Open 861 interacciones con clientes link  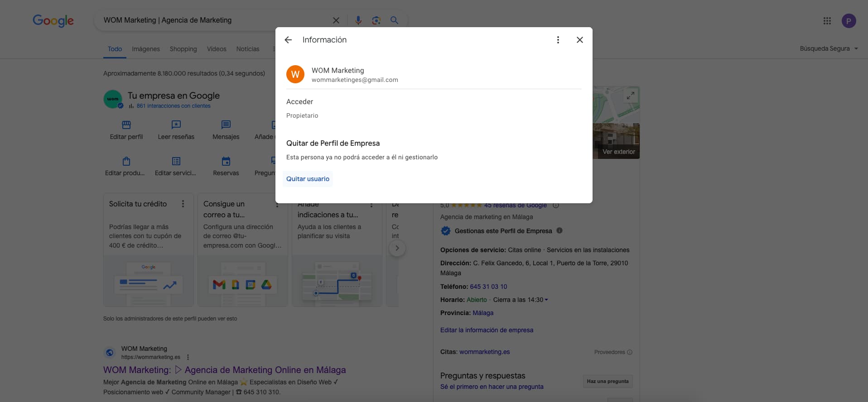click(174, 106)
